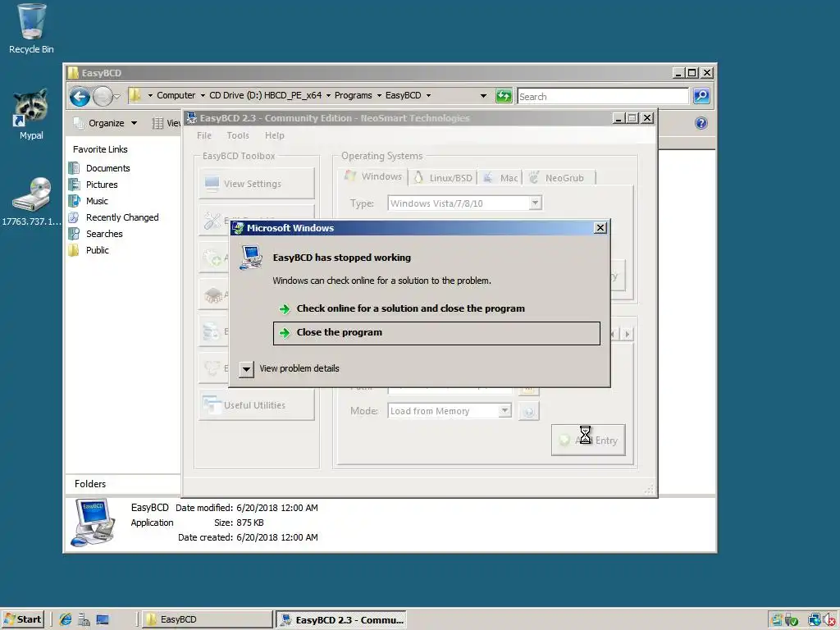840x630 pixels.
Task: Expand the EasyBCD breadcrumb arrow
Action: (x=428, y=96)
